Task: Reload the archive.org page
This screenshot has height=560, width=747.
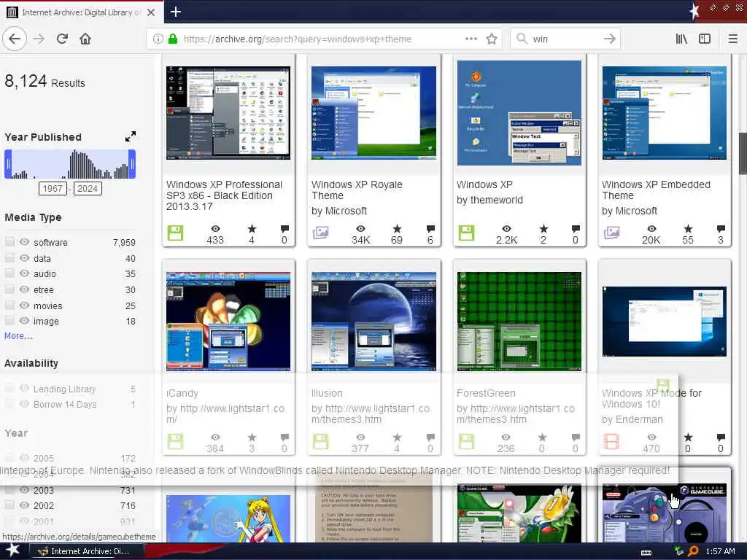Action: tap(62, 39)
